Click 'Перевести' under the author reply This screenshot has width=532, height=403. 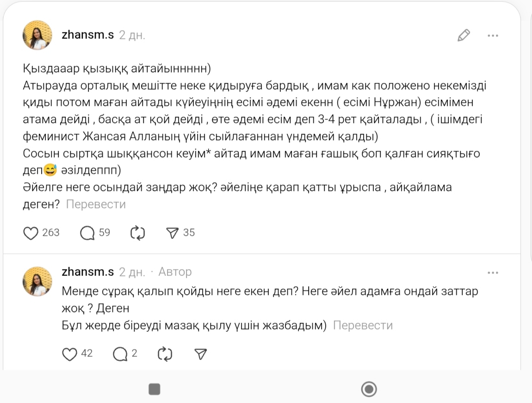(363, 325)
